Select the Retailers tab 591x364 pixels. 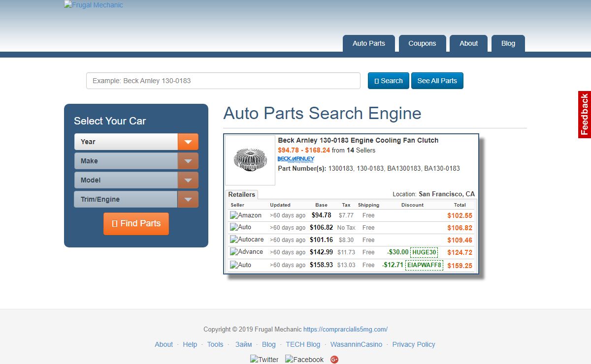tap(241, 194)
